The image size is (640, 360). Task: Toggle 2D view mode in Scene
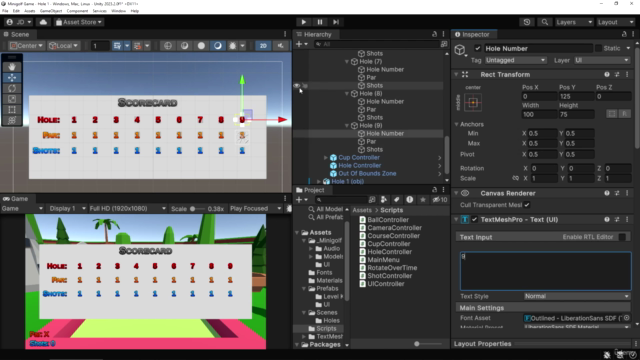click(x=263, y=46)
